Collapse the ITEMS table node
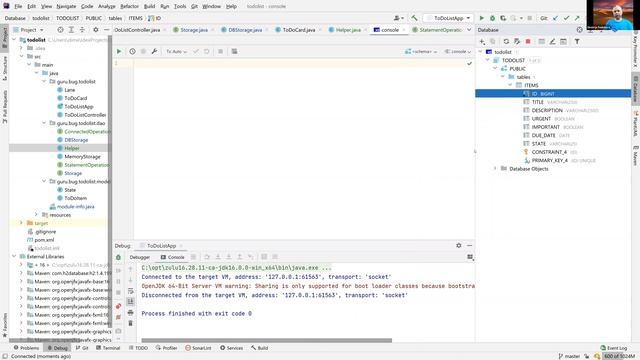The width and height of the screenshot is (640, 360). pos(510,85)
